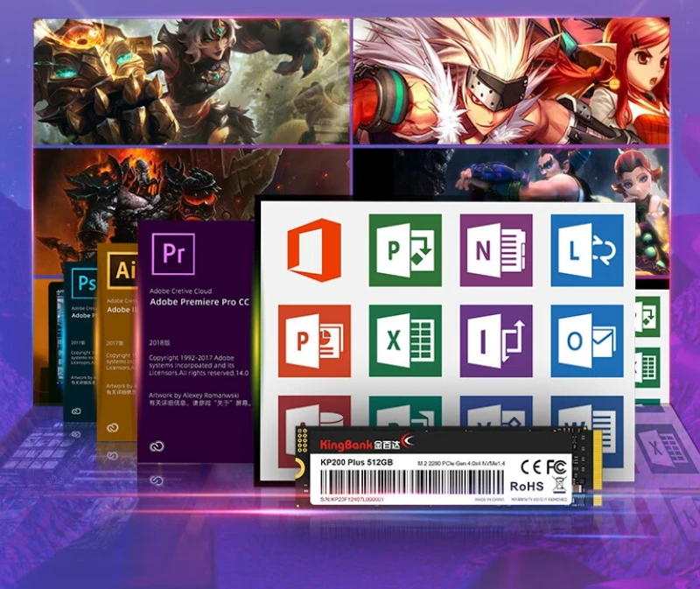Click the Ps logo on the Photoshop splash
Image resolution: width=700 pixels, height=589 pixels.
pos(84,283)
